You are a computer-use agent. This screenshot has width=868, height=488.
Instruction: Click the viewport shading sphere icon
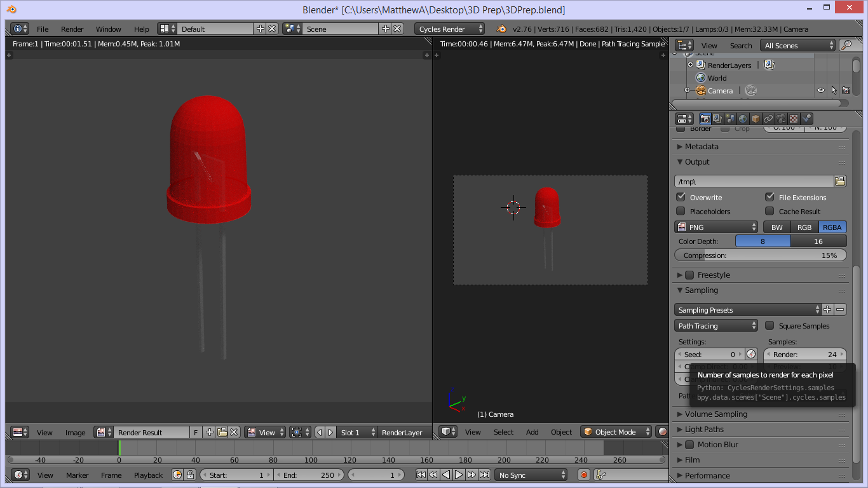click(663, 431)
